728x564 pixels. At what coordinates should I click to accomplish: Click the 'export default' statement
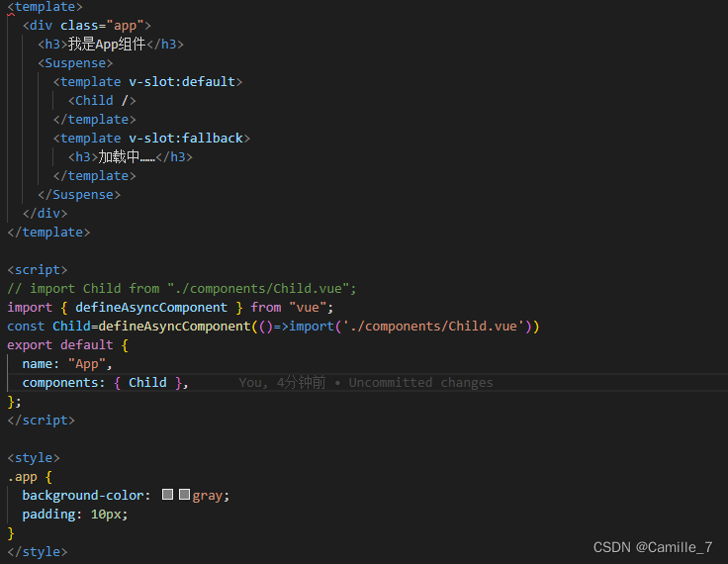pos(60,345)
